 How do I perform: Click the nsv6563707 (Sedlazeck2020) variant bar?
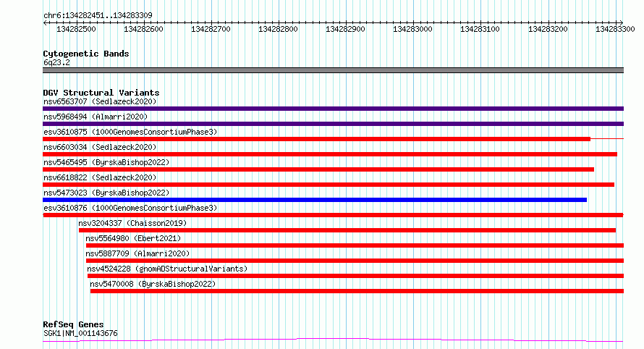(333, 109)
